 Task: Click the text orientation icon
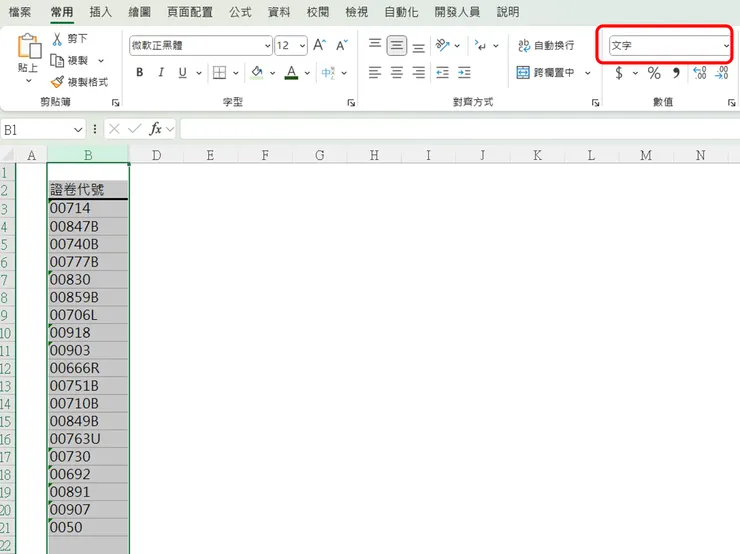pyautogui.click(x=442, y=45)
